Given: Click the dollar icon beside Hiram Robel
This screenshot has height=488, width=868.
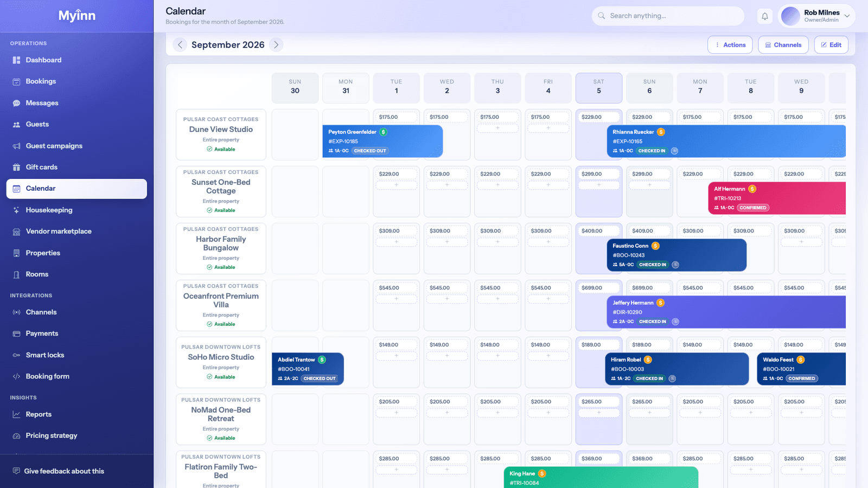Looking at the screenshot, I should [x=648, y=360].
